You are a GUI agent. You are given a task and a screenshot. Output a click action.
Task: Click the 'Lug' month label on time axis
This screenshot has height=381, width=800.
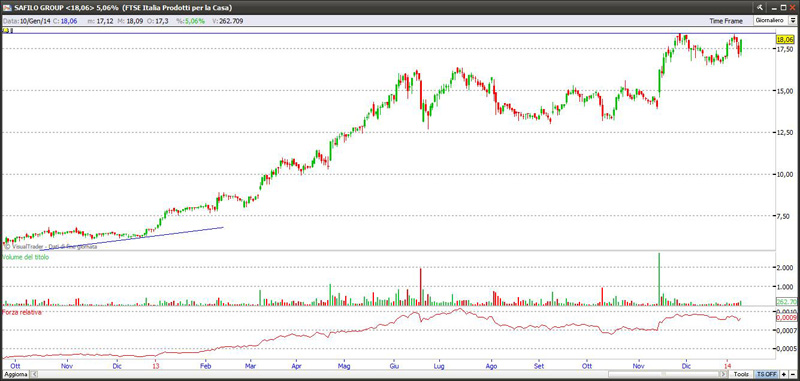tap(438, 366)
